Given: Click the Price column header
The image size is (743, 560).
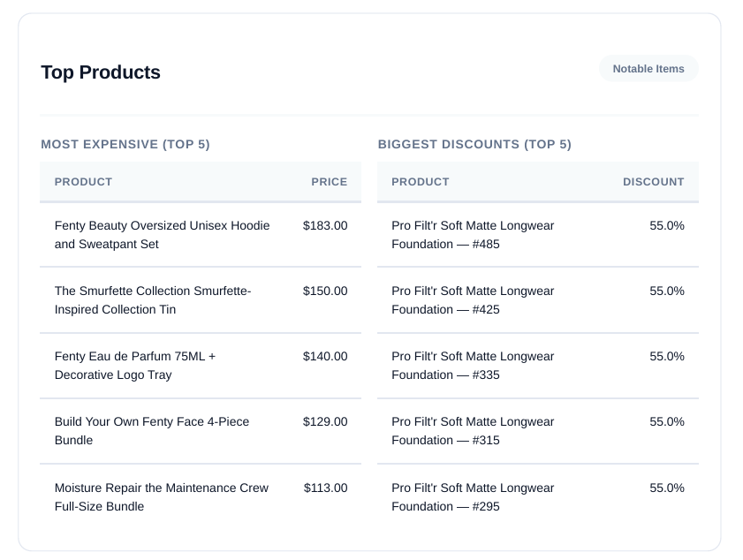Looking at the screenshot, I should point(329,182).
